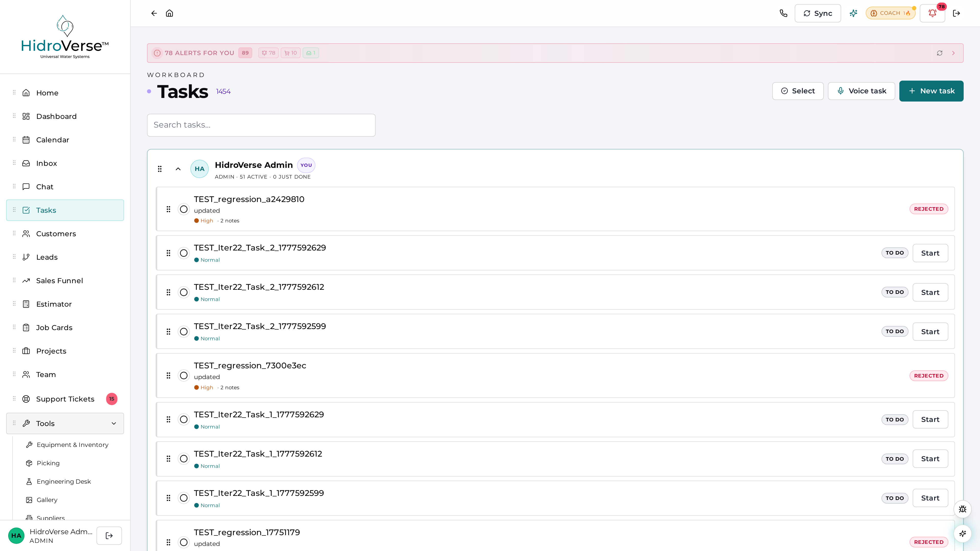The height and width of the screenshot is (551, 980).
Task: Click the 89 alerts count badge
Action: point(245,53)
